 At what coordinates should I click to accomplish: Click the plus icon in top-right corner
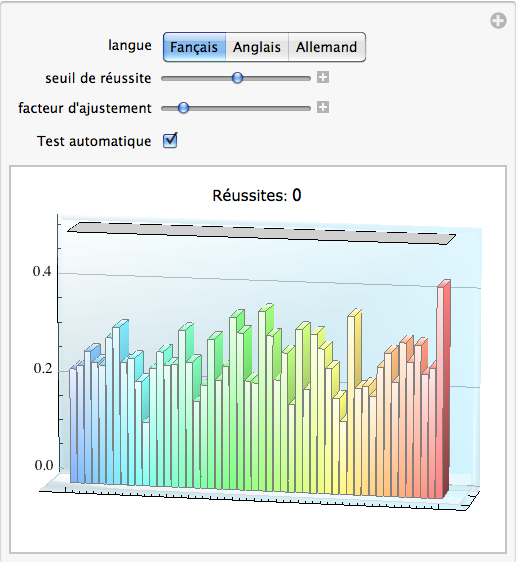(x=498, y=21)
